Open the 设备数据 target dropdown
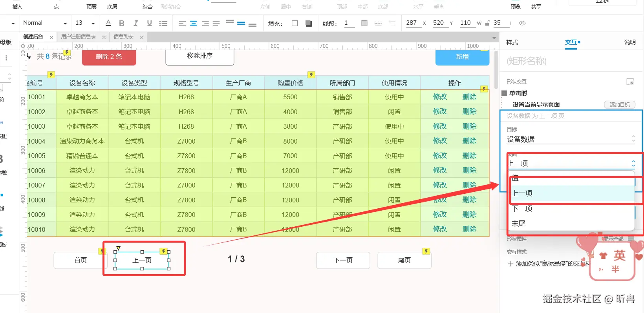The width and height of the screenshot is (644, 313). pos(571,139)
